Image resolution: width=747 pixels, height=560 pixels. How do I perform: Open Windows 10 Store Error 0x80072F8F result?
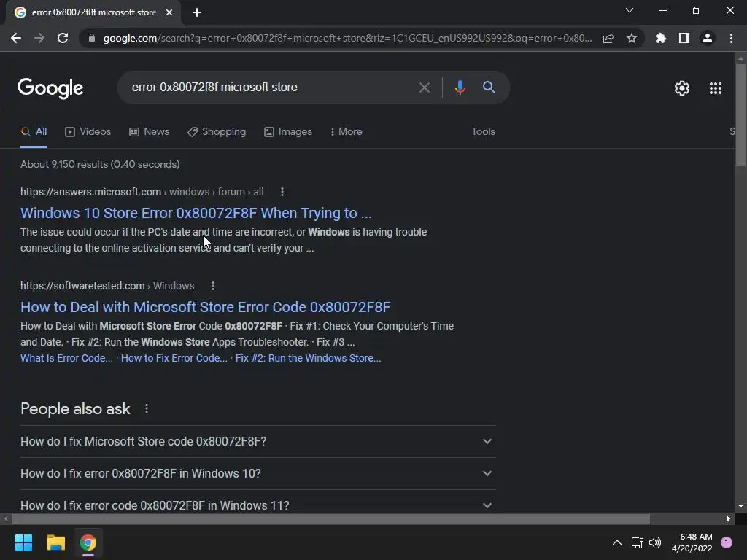196,213
